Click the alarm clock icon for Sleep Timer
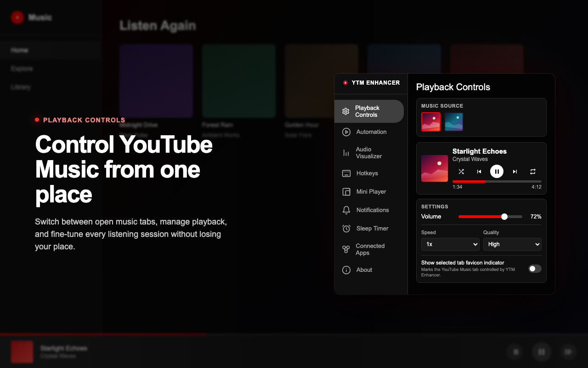The width and height of the screenshot is (588, 368). click(x=346, y=229)
